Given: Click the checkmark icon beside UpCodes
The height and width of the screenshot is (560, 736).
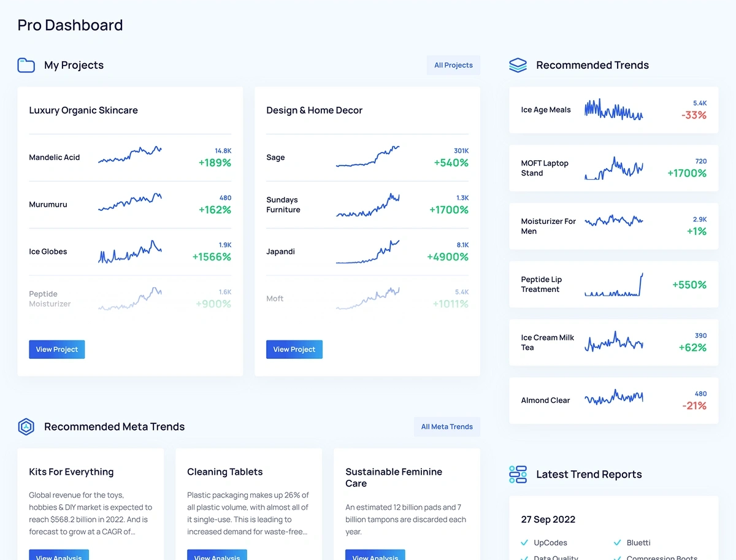Looking at the screenshot, I should click(x=524, y=543).
